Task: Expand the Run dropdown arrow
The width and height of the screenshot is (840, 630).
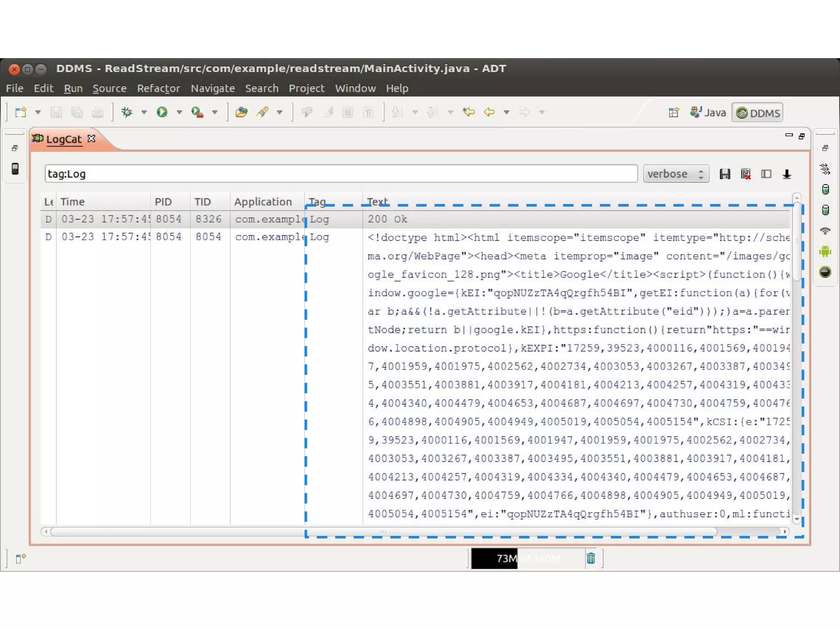Action: [x=179, y=112]
